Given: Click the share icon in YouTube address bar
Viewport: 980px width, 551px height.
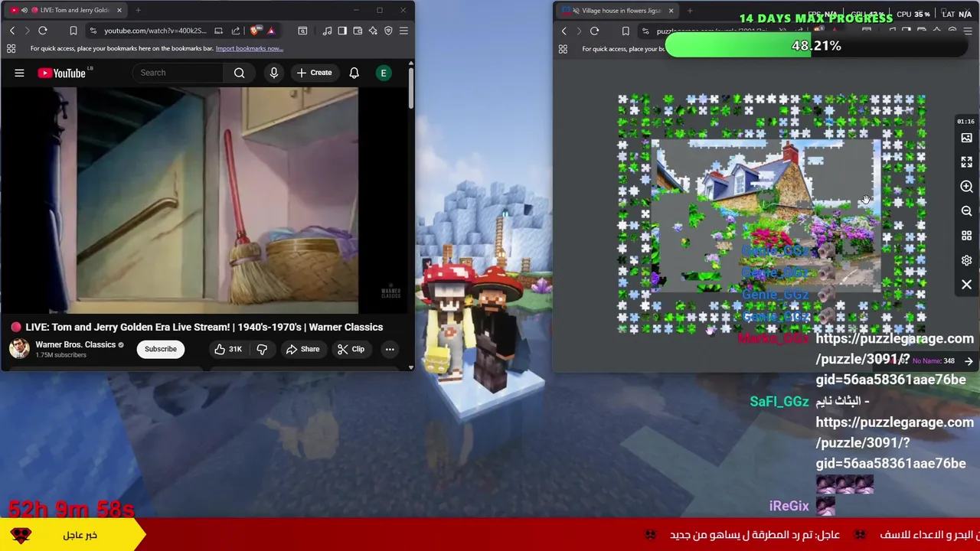Looking at the screenshot, I should [x=236, y=31].
